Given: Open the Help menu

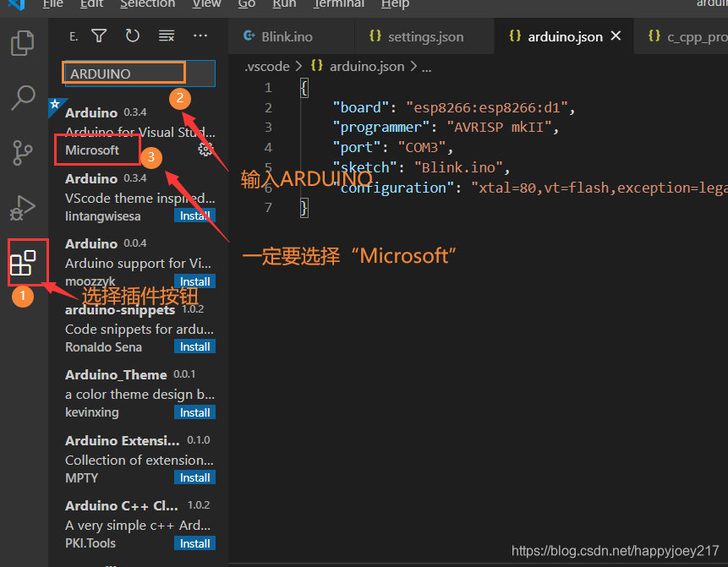Looking at the screenshot, I should click(x=395, y=3).
